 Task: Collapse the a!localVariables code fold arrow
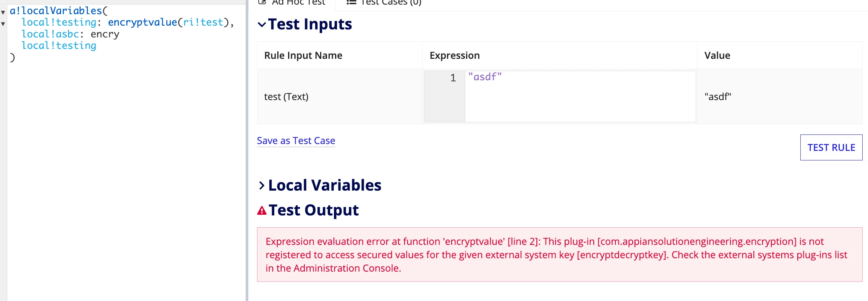(x=3, y=12)
